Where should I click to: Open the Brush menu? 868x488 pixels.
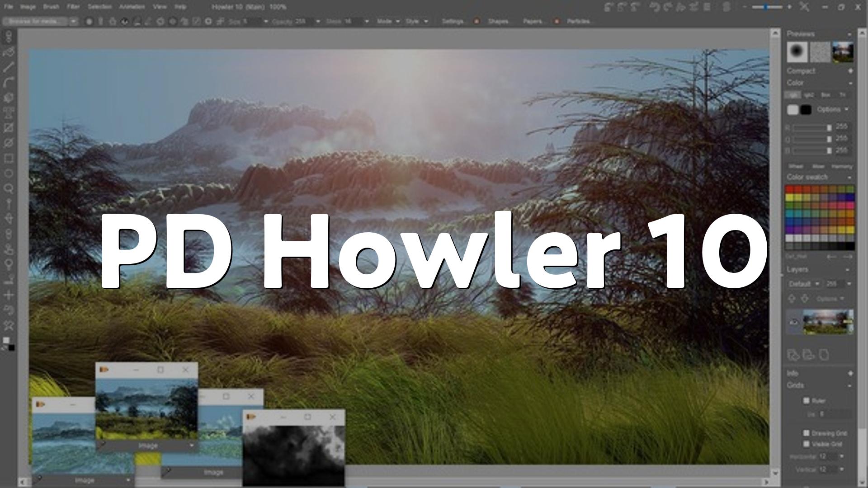point(51,7)
